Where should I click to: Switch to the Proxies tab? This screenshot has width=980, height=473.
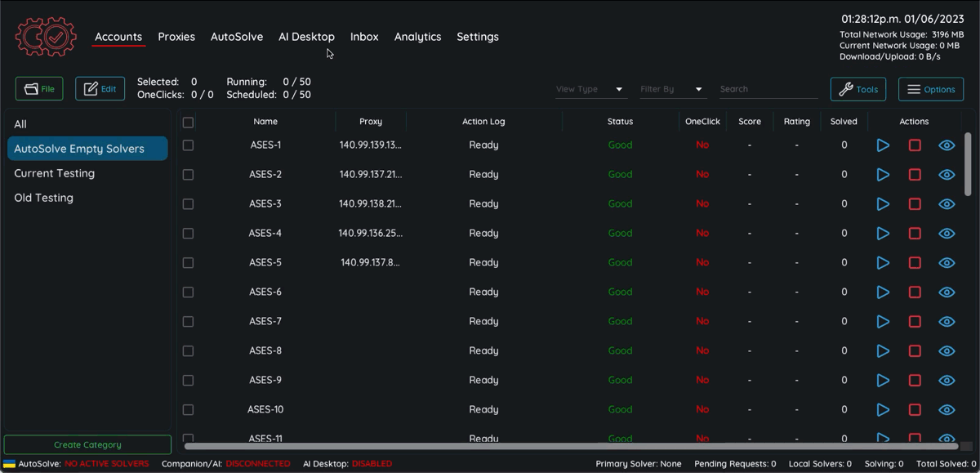click(176, 37)
